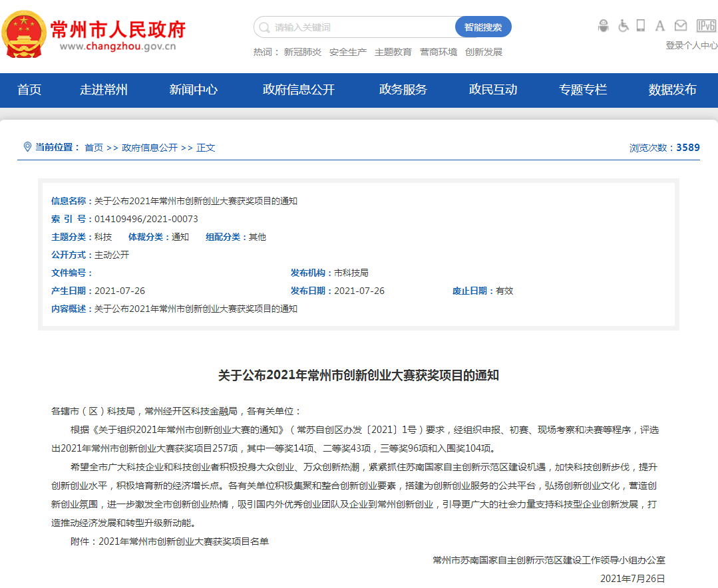The height and width of the screenshot is (588, 718).
Task: Click the 发布日期 value 2021-07-26
Action: pyautogui.click(x=359, y=291)
